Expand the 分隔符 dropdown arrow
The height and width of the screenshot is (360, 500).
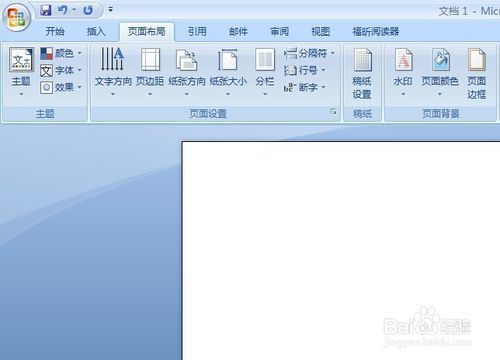point(333,53)
